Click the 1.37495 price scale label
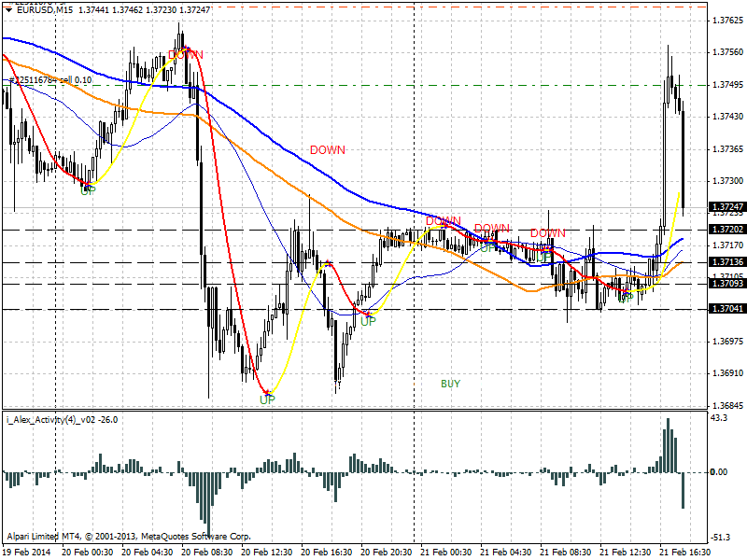 point(727,85)
